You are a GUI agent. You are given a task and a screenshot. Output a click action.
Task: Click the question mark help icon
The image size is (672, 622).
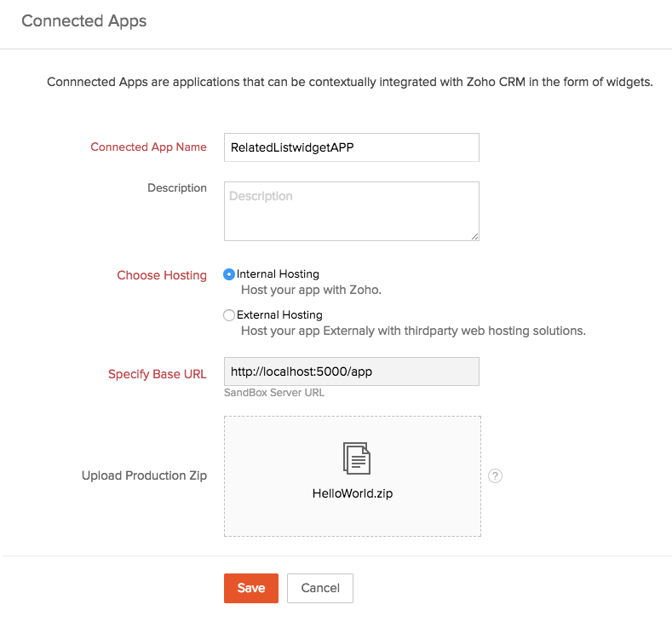(x=496, y=476)
